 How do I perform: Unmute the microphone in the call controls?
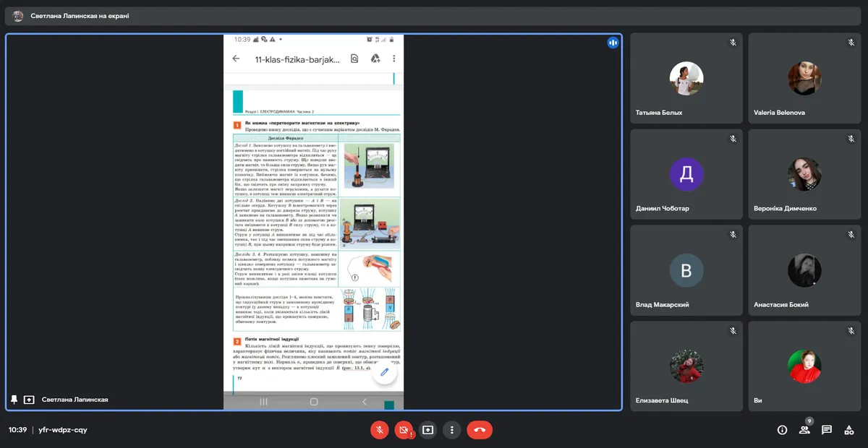[x=380, y=430]
